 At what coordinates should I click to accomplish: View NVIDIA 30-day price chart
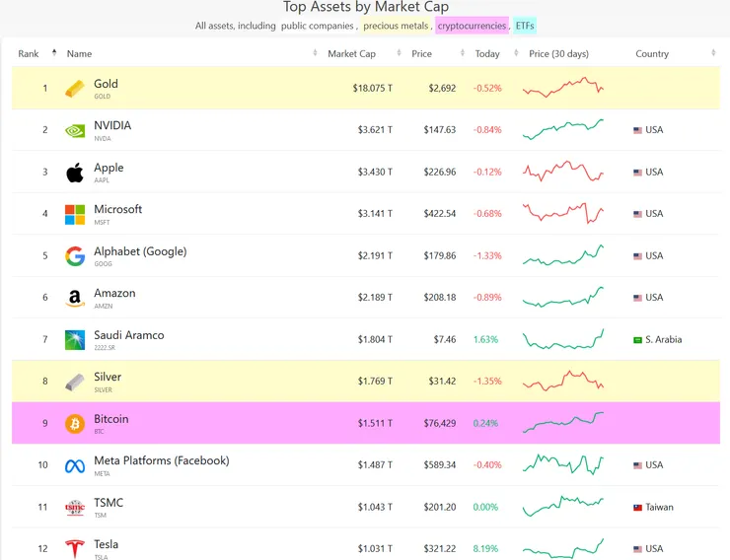pos(563,129)
